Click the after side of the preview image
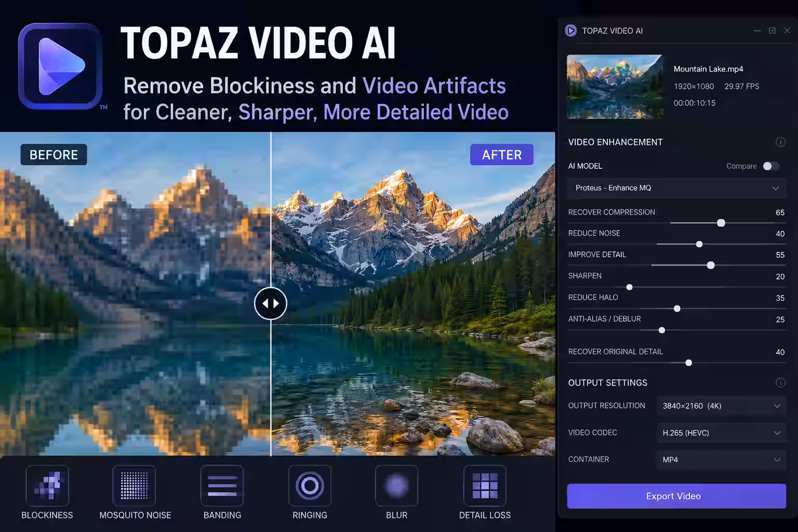Screen dimensions: 798x532 tap(413, 294)
